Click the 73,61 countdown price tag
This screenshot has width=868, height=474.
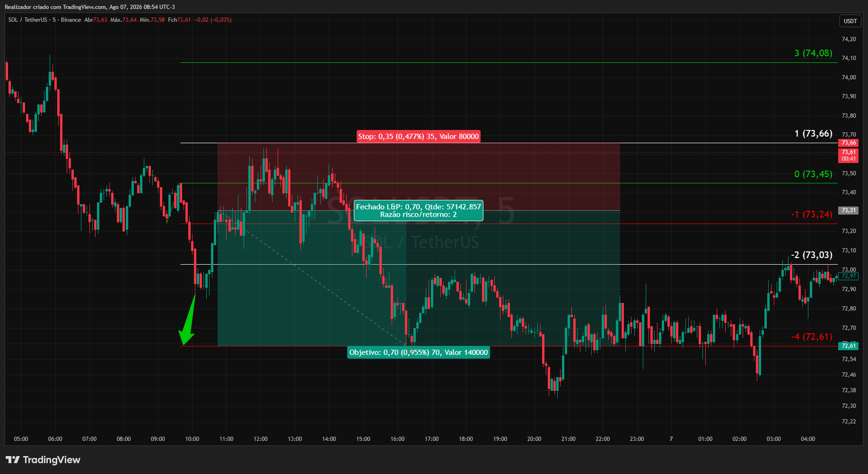point(849,155)
